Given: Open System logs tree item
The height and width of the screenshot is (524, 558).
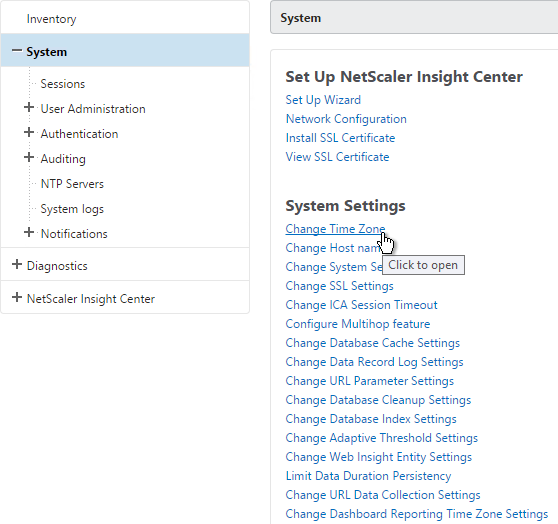Looking at the screenshot, I should (x=72, y=209).
